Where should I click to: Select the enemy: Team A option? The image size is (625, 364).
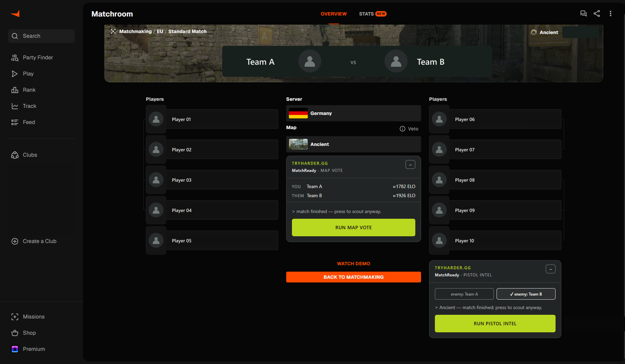[x=464, y=294]
